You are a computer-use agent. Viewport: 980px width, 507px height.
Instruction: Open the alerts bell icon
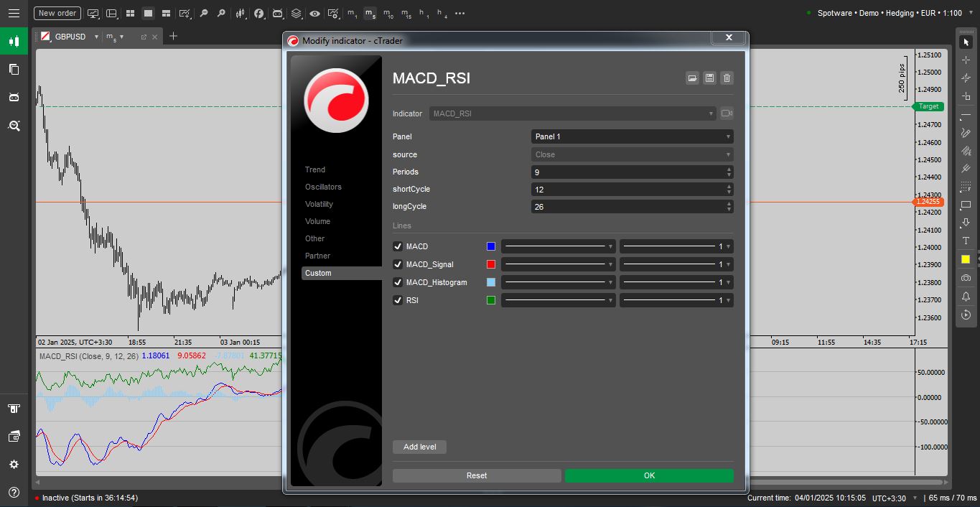tap(966, 296)
